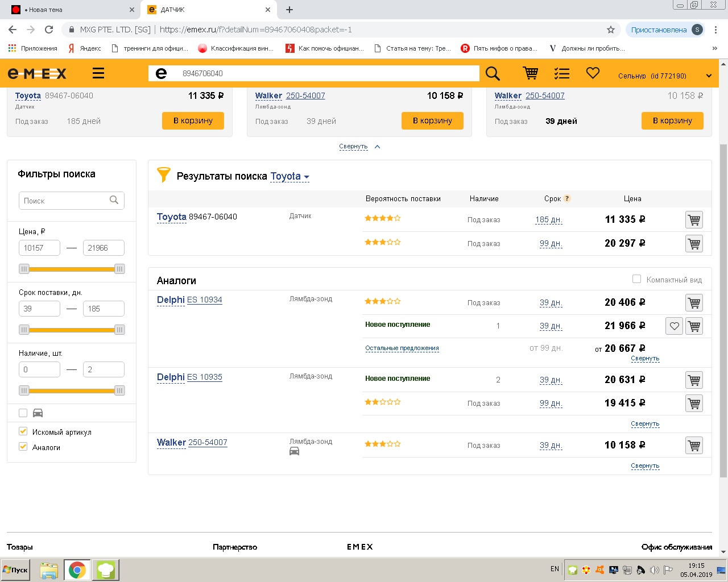Click the magnifier in filters search box
This screenshot has width=728, height=582.
point(114,200)
